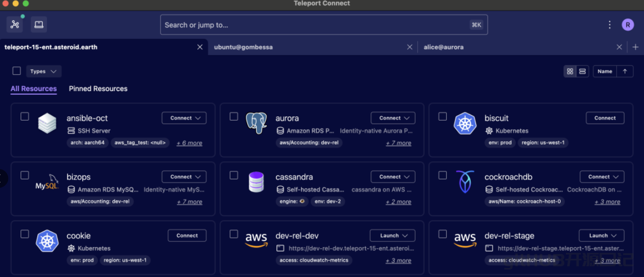Image resolution: width=644 pixels, height=277 pixels.
Task: Click the bizops MySQL logo icon
Action: click(x=47, y=182)
